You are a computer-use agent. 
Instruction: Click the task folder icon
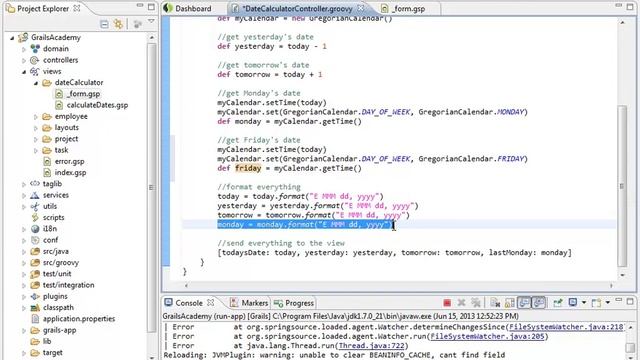coord(47,150)
